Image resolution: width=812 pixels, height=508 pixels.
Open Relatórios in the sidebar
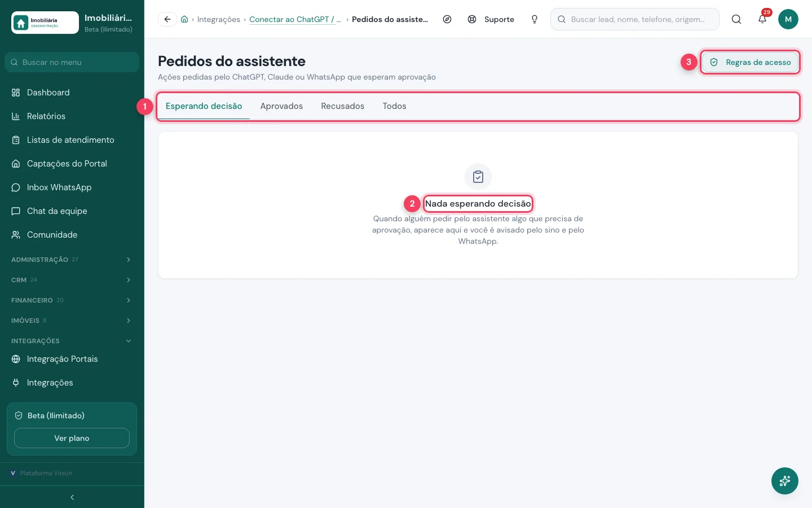coord(72,116)
